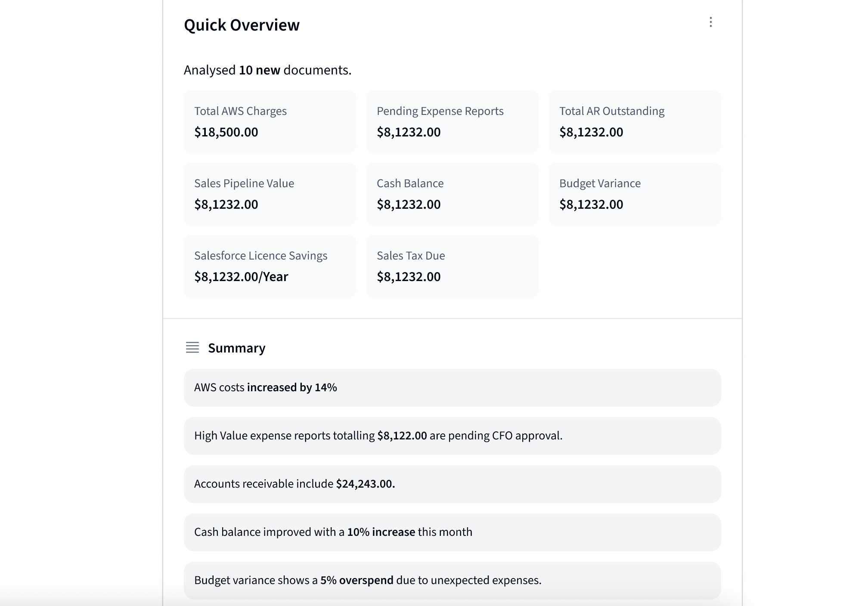The image size is (868, 606).
Task: Select the Pending Expense Reports card
Action: click(x=453, y=121)
